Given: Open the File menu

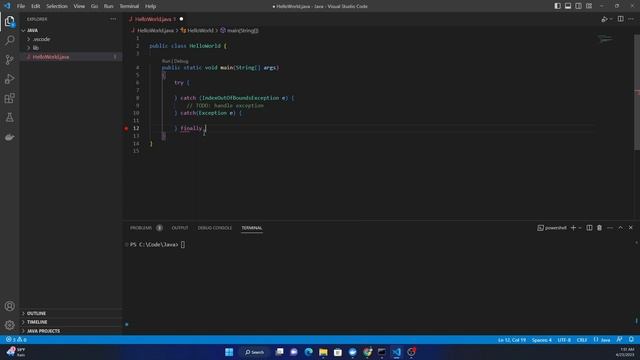Looking at the screenshot, I should 21,6.
